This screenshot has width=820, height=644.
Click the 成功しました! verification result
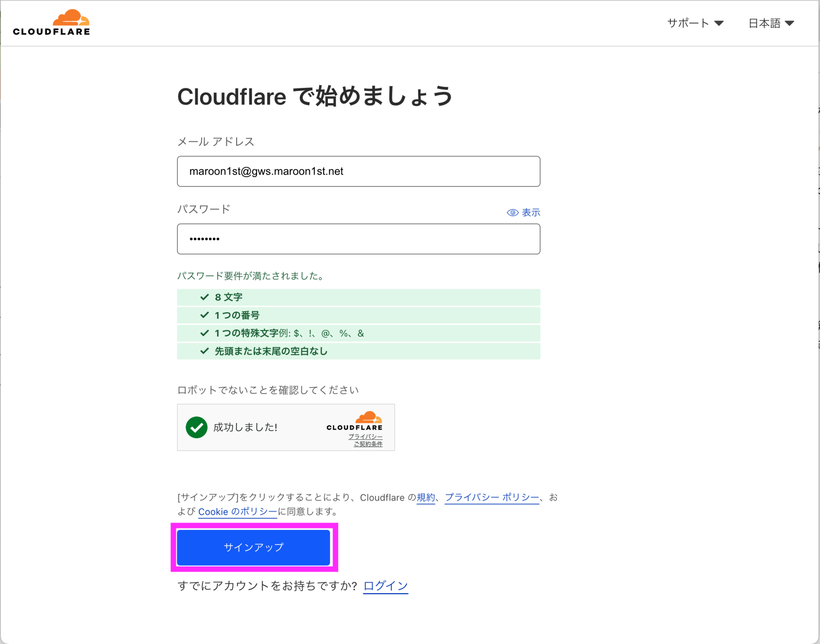pyautogui.click(x=245, y=427)
